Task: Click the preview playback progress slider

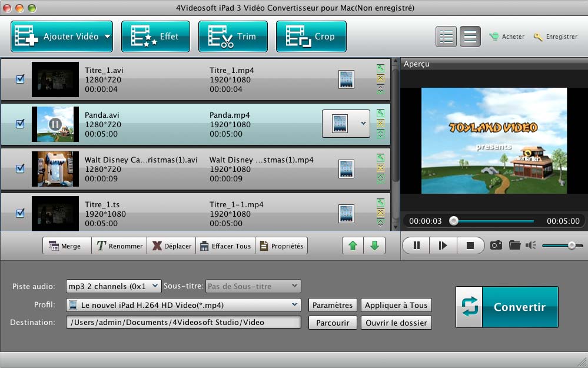Action: 493,221
